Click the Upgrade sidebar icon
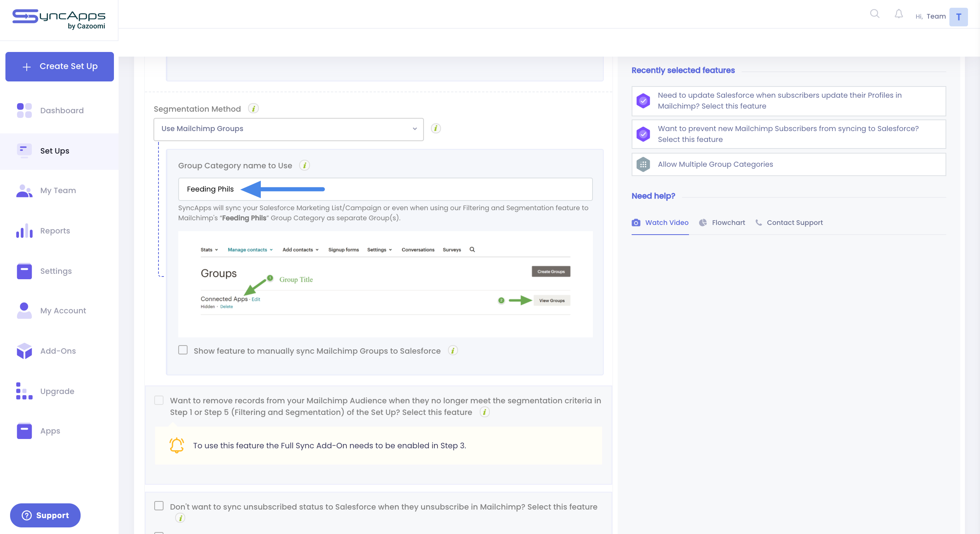Image resolution: width=980 pixels, height=534 pixels. tap(24, 391)
